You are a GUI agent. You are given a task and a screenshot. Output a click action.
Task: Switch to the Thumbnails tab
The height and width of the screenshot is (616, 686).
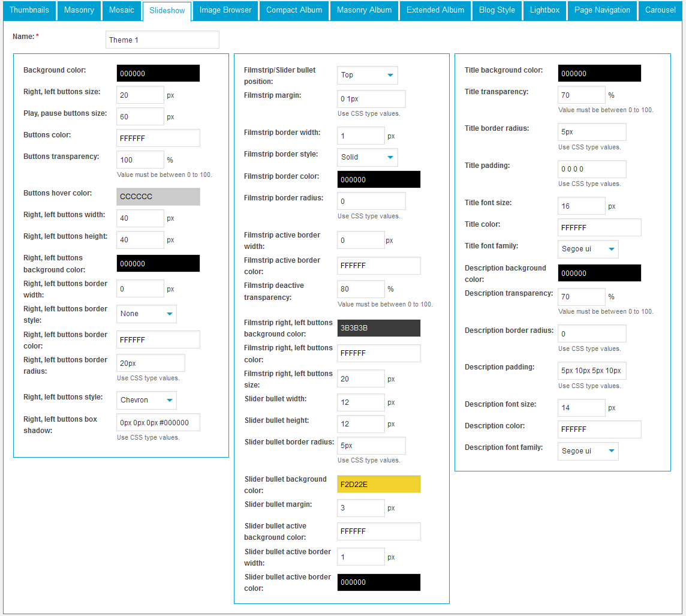click(x=29, y=10)
